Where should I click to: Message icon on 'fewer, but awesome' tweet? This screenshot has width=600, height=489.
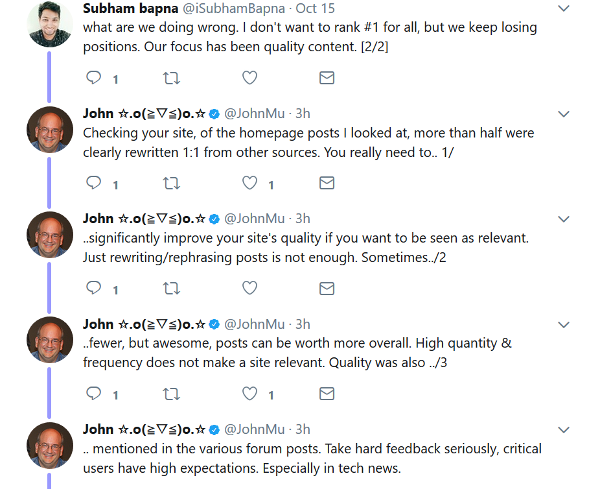326,394
